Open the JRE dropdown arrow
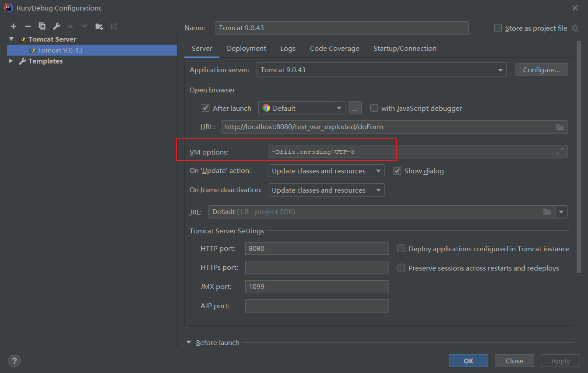The width and height of the screenshot is (588, 373). coord(561,212)
